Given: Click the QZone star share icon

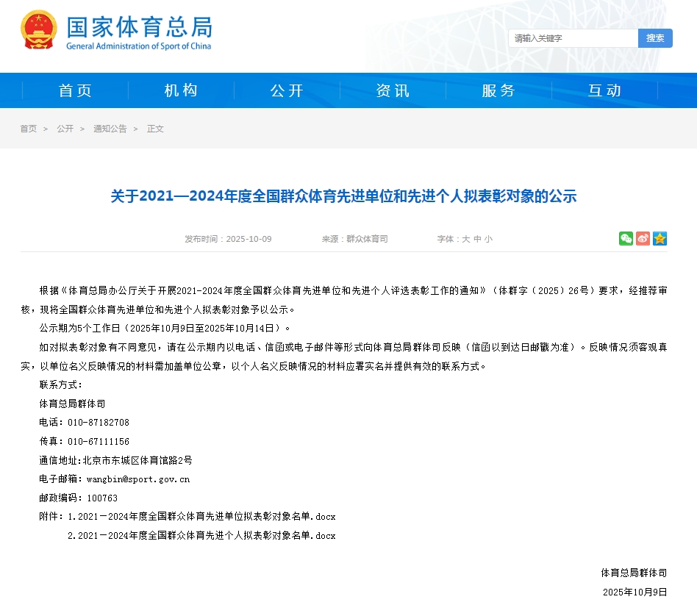Looking at the screenshot, I should 660,238.
